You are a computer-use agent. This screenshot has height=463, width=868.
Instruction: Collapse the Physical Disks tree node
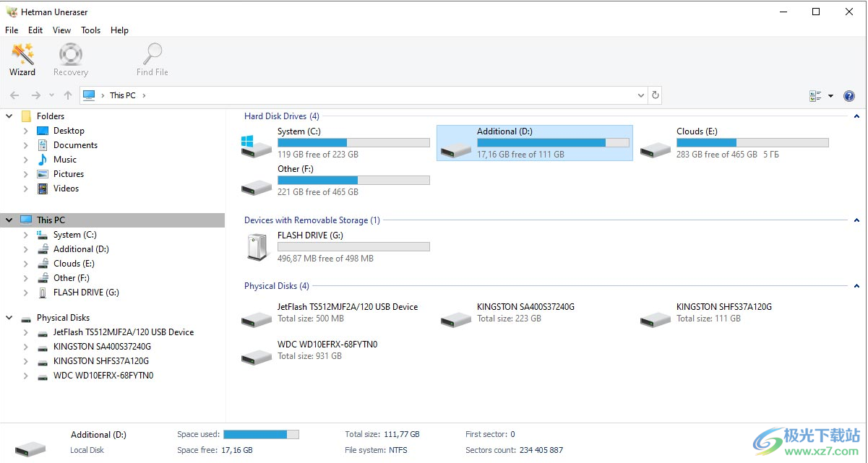(9, 318)
